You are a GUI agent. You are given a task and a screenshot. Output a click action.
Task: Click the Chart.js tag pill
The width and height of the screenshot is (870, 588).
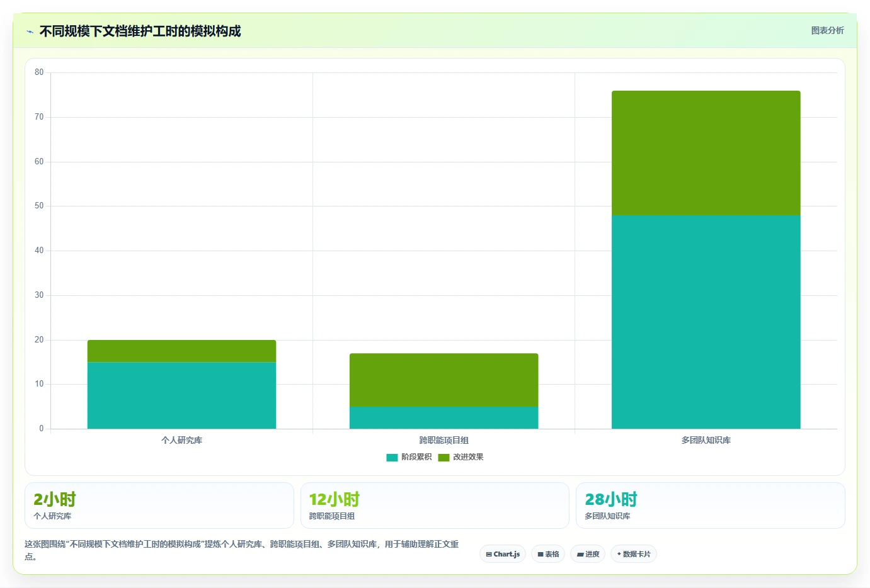503,554
